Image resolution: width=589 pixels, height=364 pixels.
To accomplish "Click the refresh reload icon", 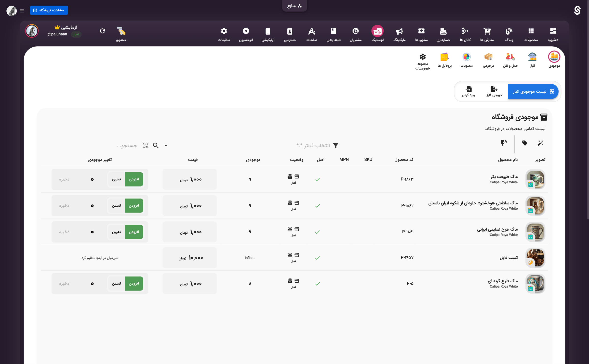I will 103,31.
